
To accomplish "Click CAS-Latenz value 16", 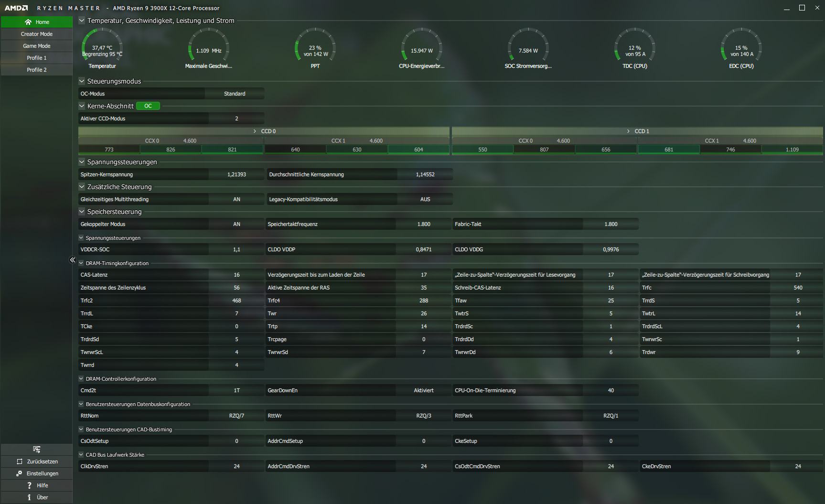I will pos(236,275).
